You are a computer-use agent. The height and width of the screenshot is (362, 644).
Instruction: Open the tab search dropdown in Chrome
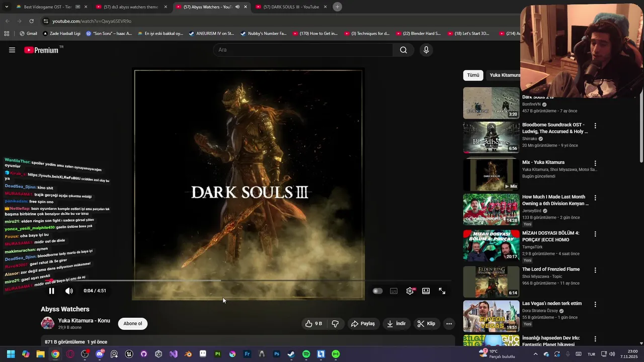[x=8, y=7]
